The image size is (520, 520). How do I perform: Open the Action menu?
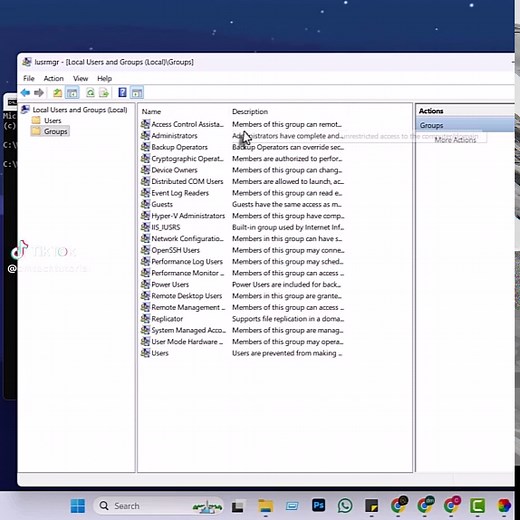coord(53,79)
